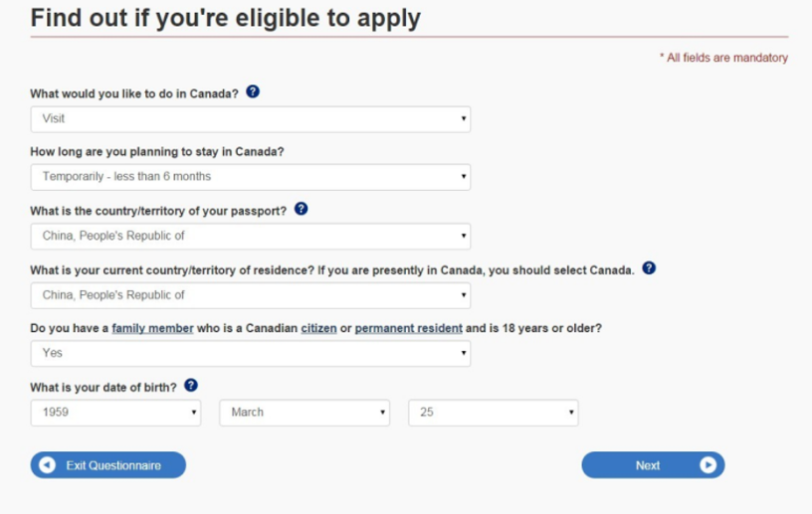Open the birth day dropdown showing 25
812x514 pixels.
pos(493,413)
